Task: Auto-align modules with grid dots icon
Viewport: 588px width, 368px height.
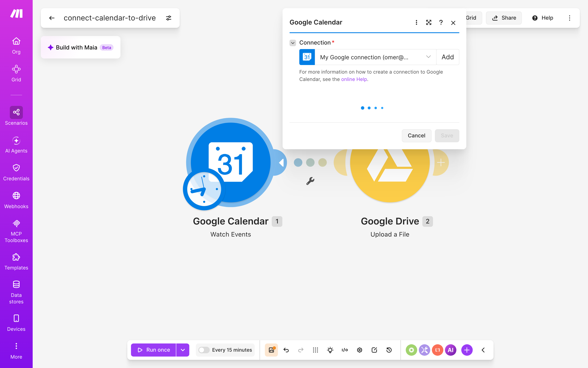Action: click(x=315, y=350)
